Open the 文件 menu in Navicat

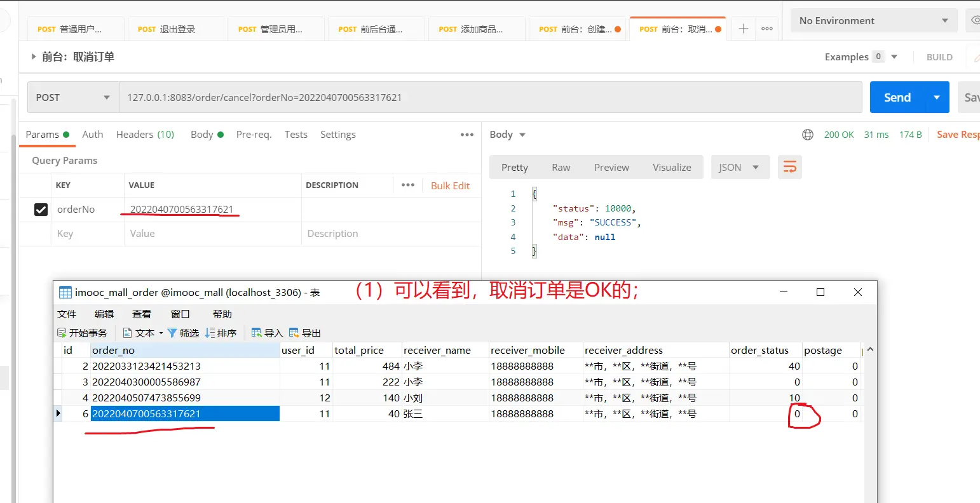[x=67, y=314]
